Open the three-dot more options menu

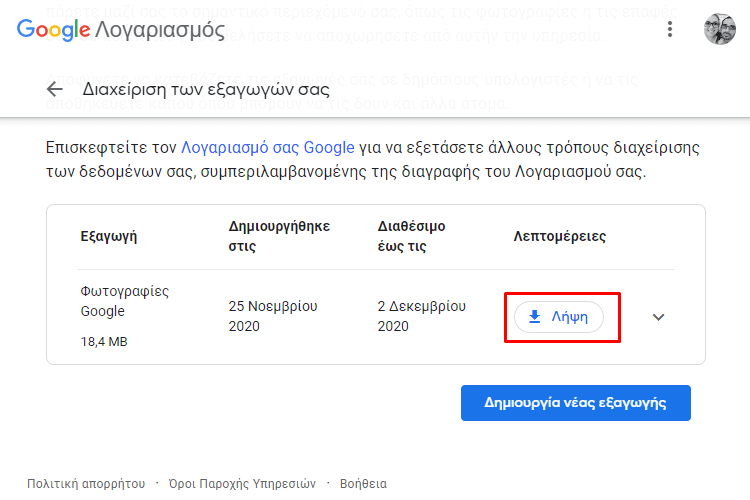click(670, 30)
